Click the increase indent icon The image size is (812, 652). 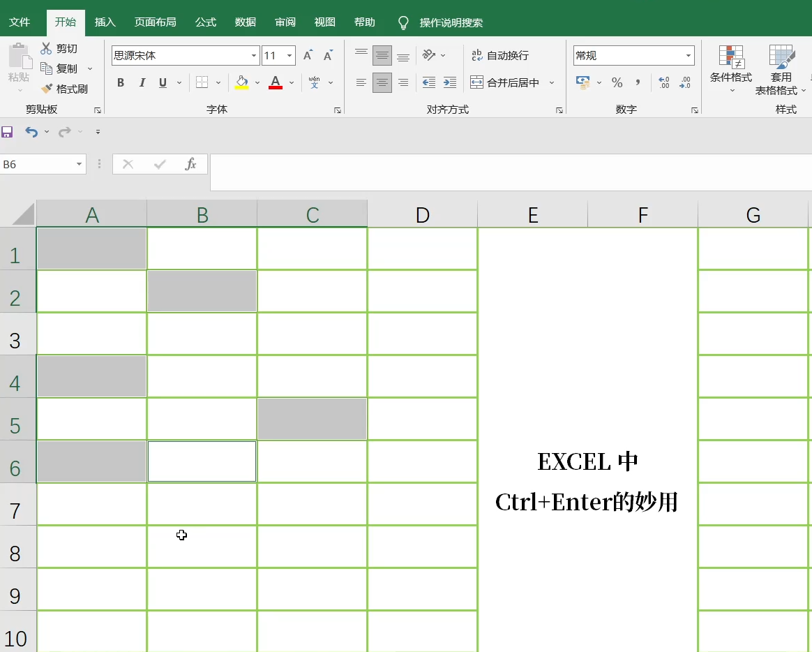coord(450,82)
